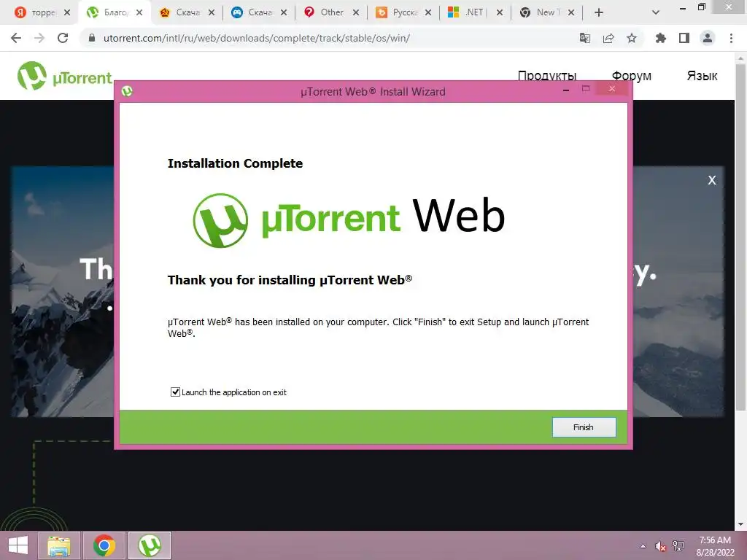Minimize the Install Wizard window
This screenshot has width=747, height=560.
coord(566,90)
